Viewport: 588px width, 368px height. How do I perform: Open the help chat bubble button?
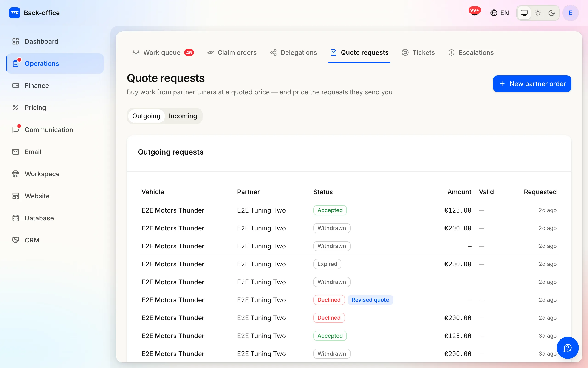click(568, 348)
